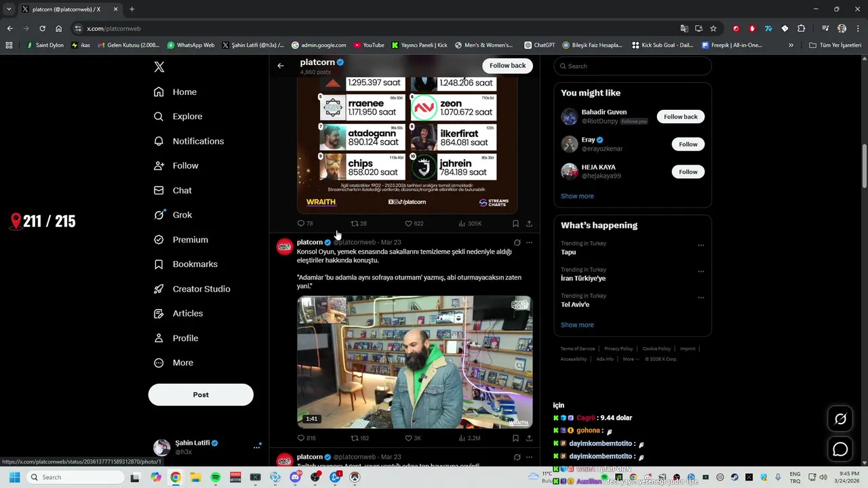Follow HEJA KAYA suggestion
This screenshot has width=868, height=488.
[688, 172]
